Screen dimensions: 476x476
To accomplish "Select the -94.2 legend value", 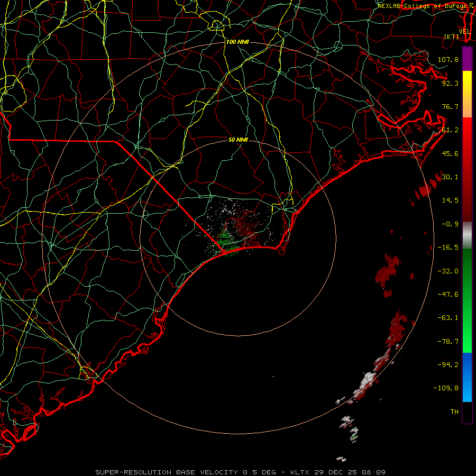I will click(x=448, y=365).
